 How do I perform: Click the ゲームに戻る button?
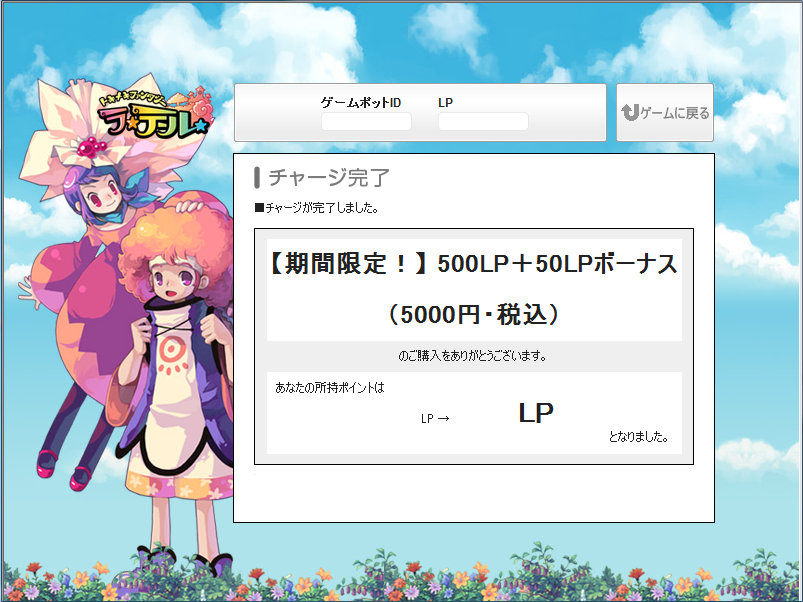665,113
